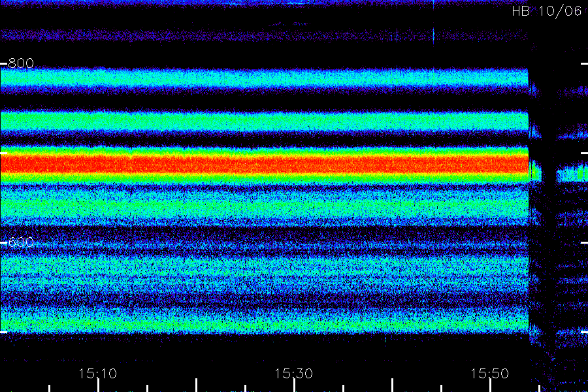Click the 800 frequency axis label

(x=21, y=63)
